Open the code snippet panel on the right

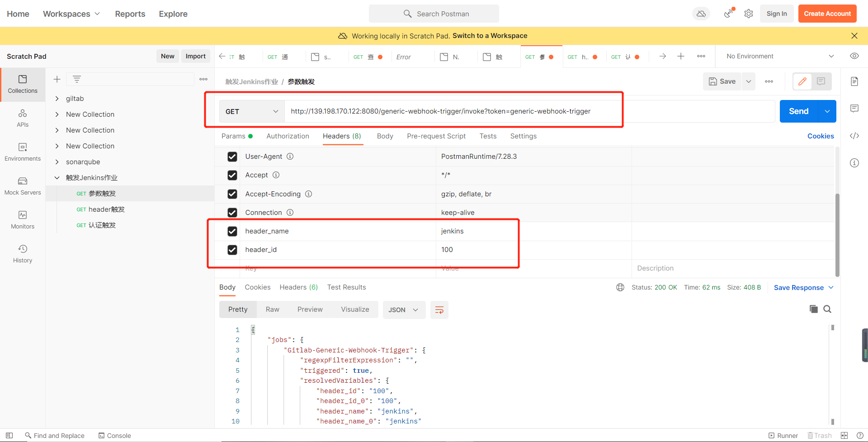854,136
